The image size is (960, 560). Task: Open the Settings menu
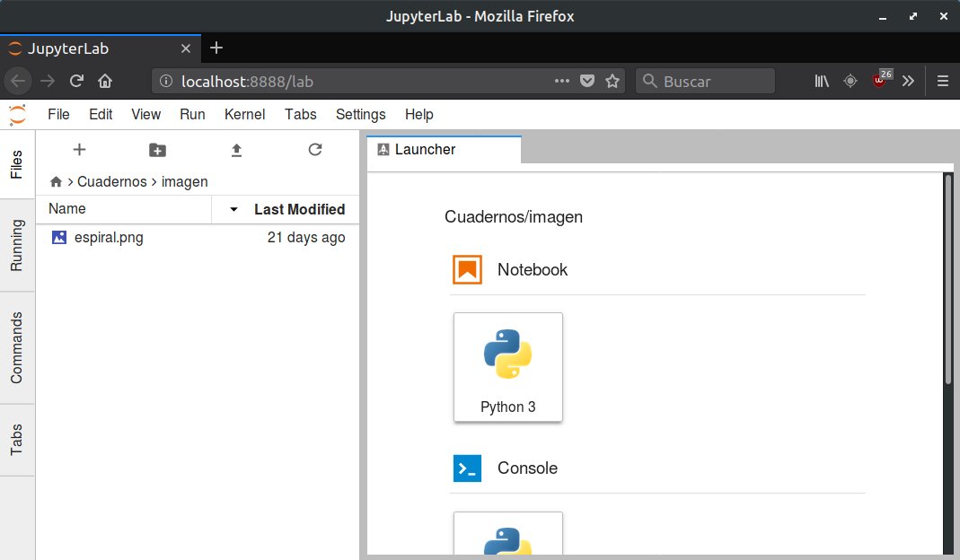click(360, 114)
